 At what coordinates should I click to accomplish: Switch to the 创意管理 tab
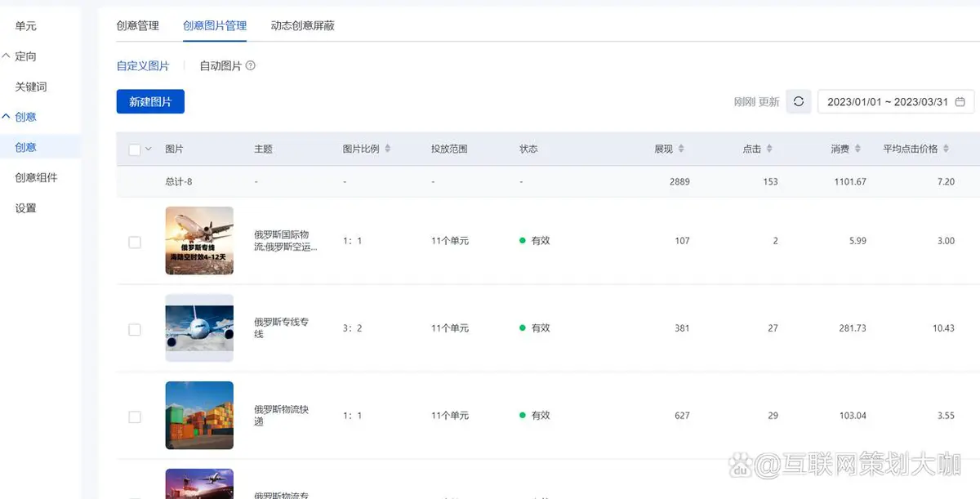(137, 26)
